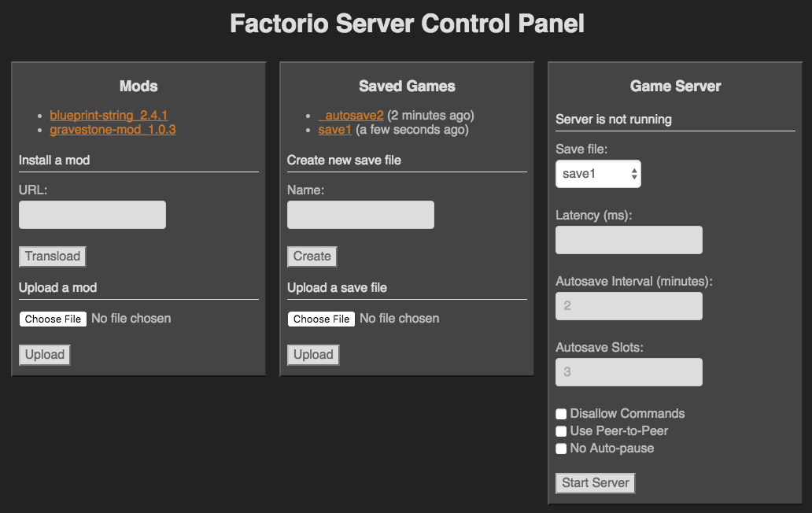This screenshot has height=513, width=812.
Task: Open the save1 saved game link
Action: [x=335, y=129]
